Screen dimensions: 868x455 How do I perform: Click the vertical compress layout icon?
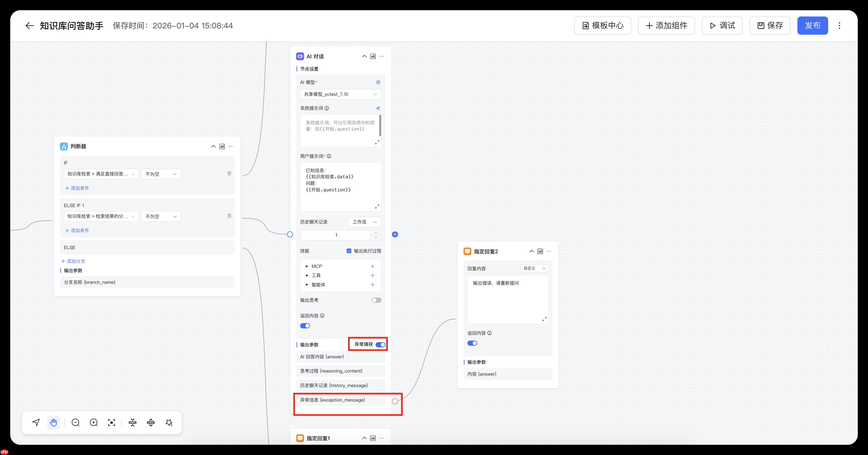[132, 422]
